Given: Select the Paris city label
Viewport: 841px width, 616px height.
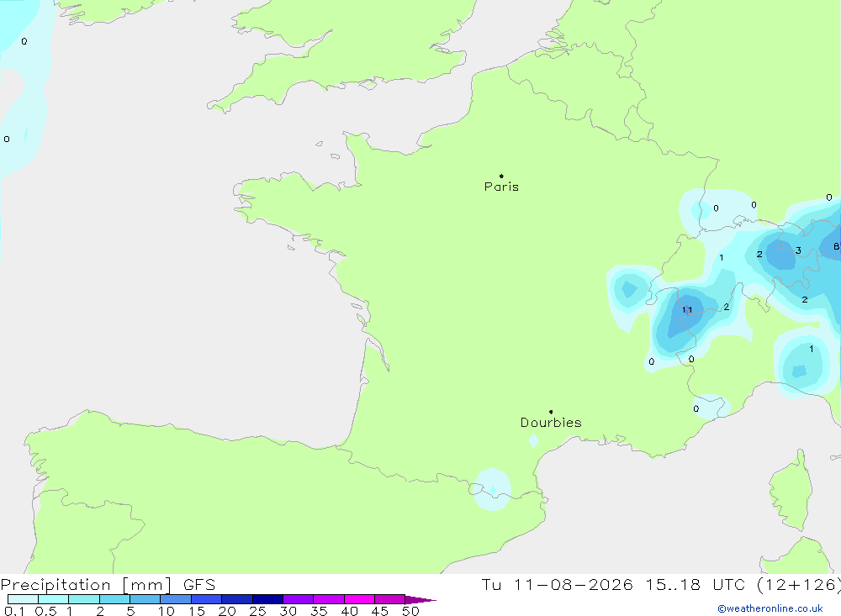Looking at the screenshot, I should 501,187.
